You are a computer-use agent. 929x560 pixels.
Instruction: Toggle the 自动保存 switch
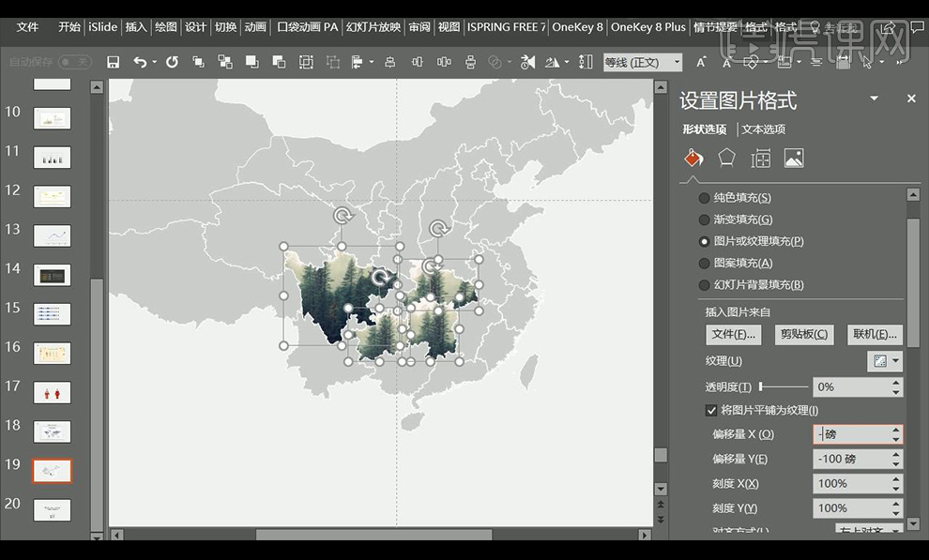(74, 62)
